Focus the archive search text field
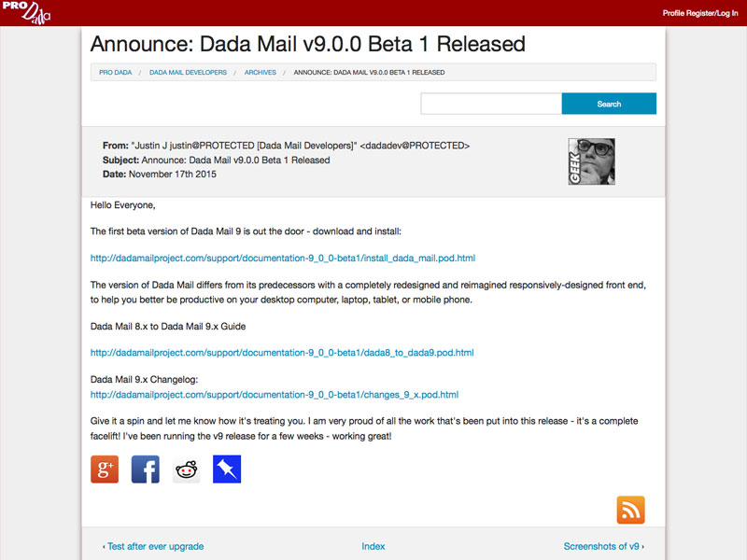Image resolution: width=747 pixels, height=560 pixels. click(491, 104)
